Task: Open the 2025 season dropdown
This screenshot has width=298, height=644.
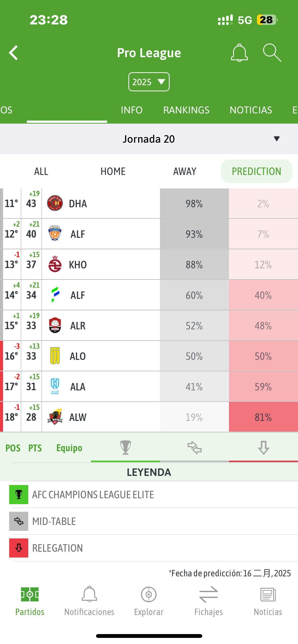Action: pyautogui.click(x=149, y=82)
